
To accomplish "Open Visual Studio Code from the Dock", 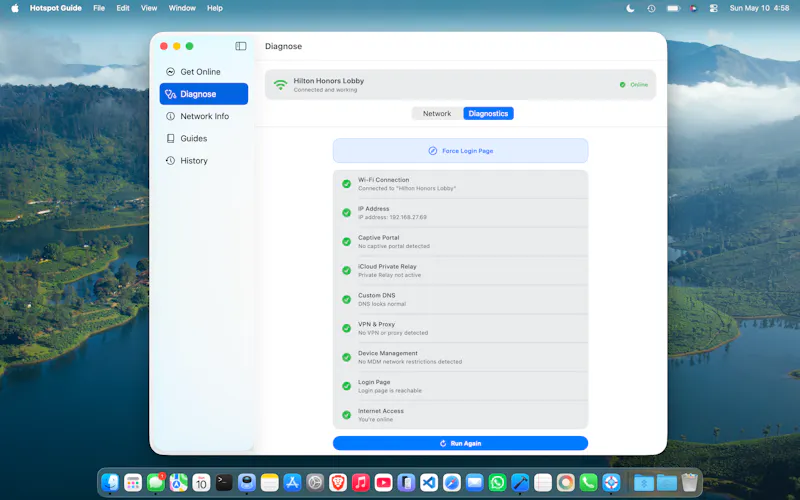I will (429, 482).
